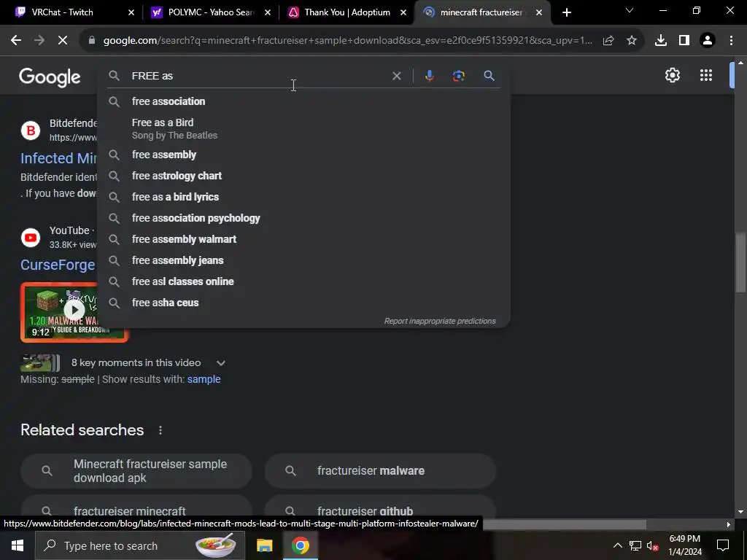Open the Chrome three-dot menu
Screen dimensions: 747x560
pos(731,41)
